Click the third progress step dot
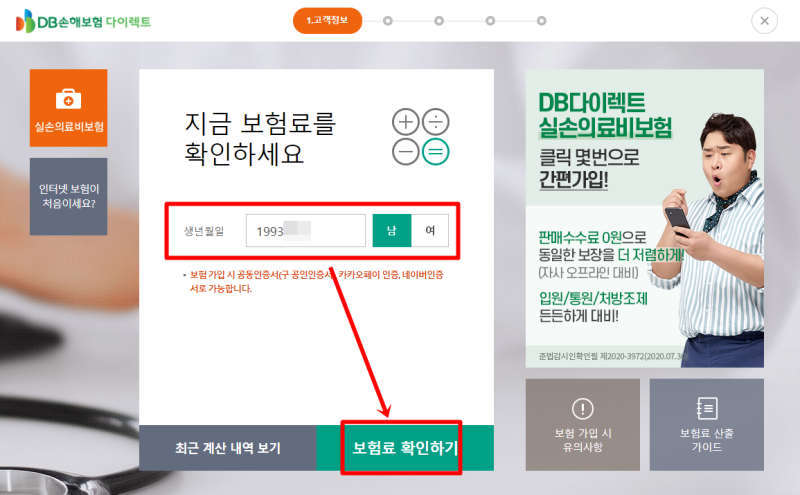 point(439,21)
